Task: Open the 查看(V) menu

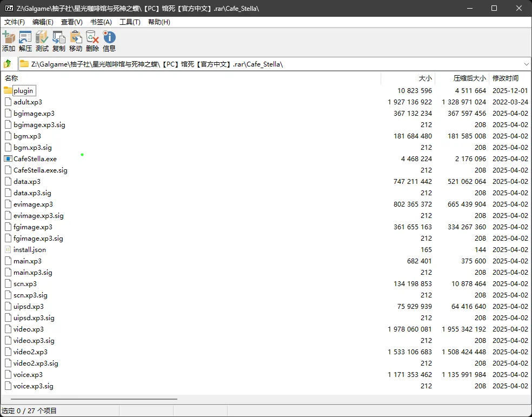Action: [71, 22]
